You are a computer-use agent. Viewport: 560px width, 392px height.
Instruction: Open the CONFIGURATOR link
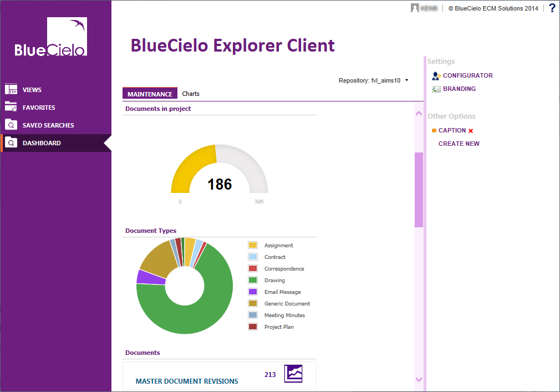[x=468, y=76]
